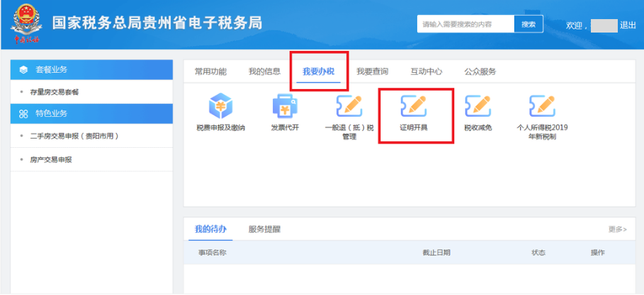
Task: Open 存量房交易套餐 in sidebar
Action: (55, 92)
